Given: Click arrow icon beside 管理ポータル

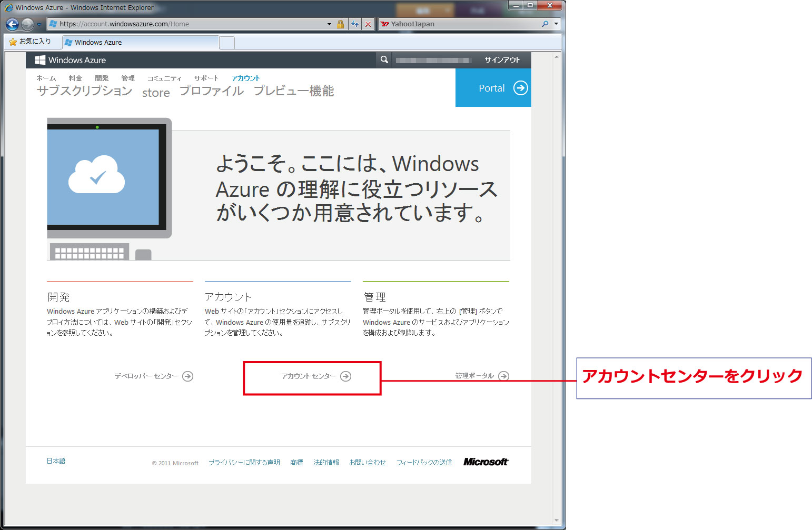Looking at the screenshot, I should pos(504,376).
